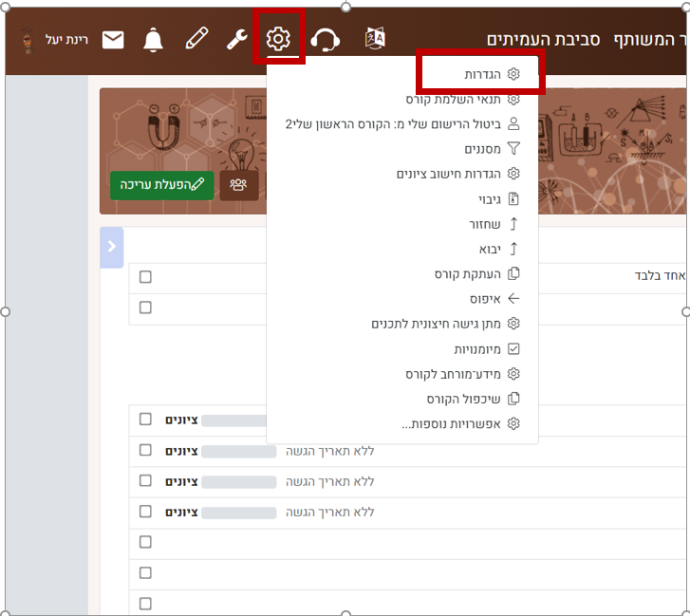Choose 'מסננים' filters menu item
This screenshot has height=616, width=690.
pyautogui.click(x=482, y=148)
